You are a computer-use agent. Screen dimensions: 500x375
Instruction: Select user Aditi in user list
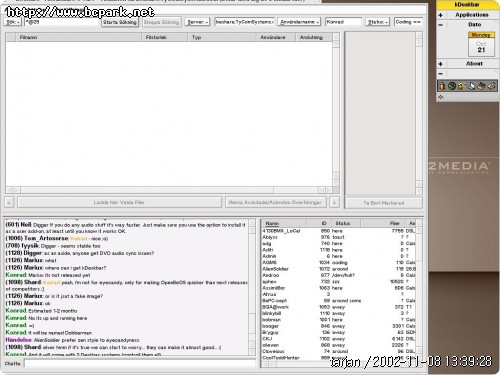(x=339, y=250)
